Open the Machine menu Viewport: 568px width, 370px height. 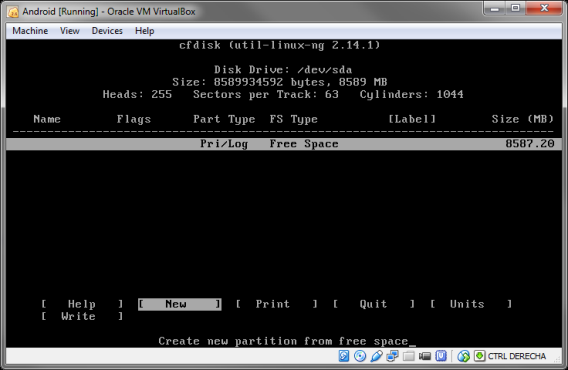(x=30, y=31)
